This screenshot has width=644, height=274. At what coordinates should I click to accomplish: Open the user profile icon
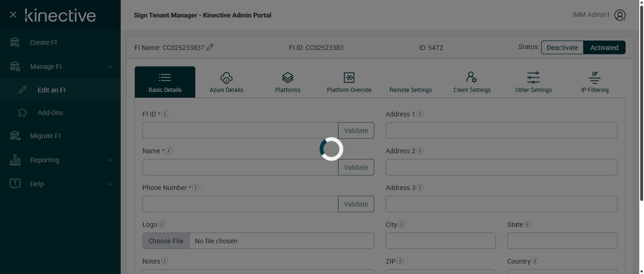click(x=620, y=15)
